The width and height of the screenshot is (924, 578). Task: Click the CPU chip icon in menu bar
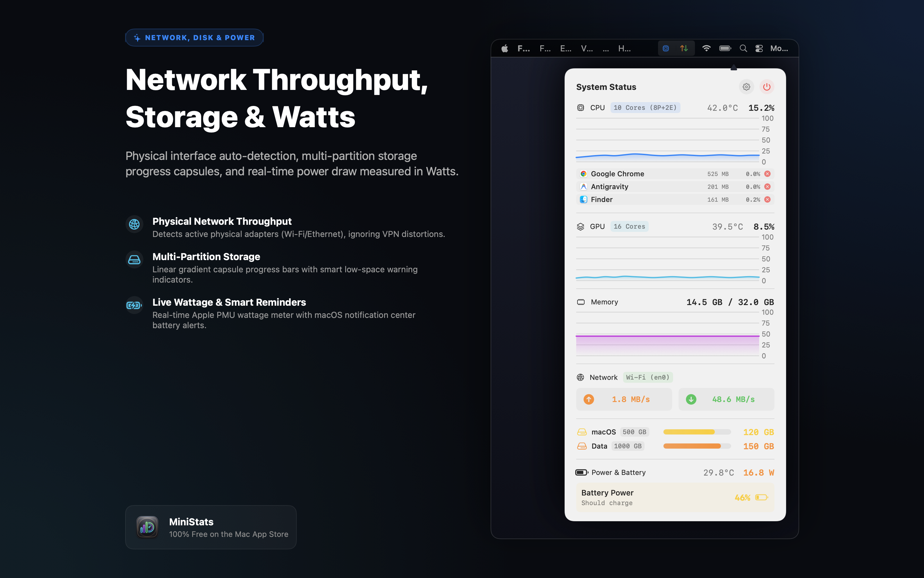coord(666,48)
